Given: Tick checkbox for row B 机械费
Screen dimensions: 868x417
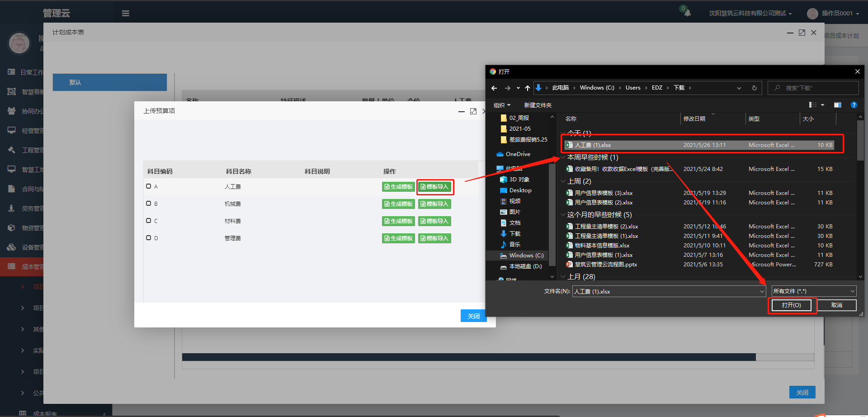Looking at the screenshot, I should (x=149, y=204).
